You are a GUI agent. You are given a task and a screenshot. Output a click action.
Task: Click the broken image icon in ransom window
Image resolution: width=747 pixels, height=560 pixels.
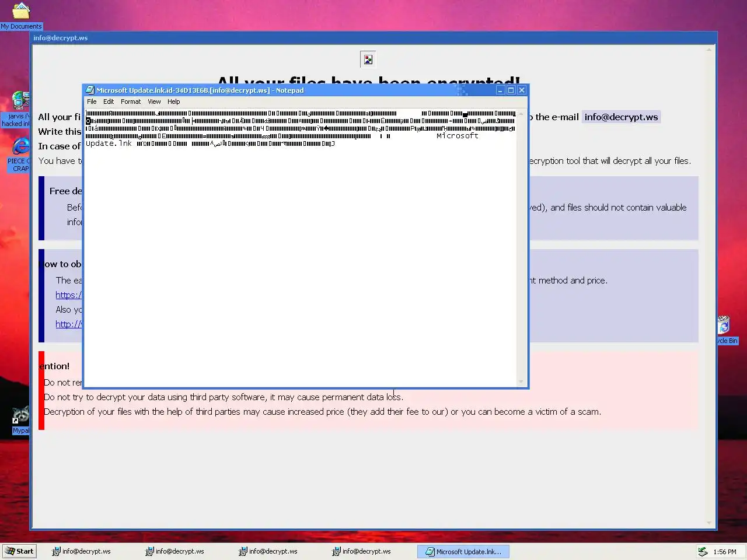coord(368,60)
